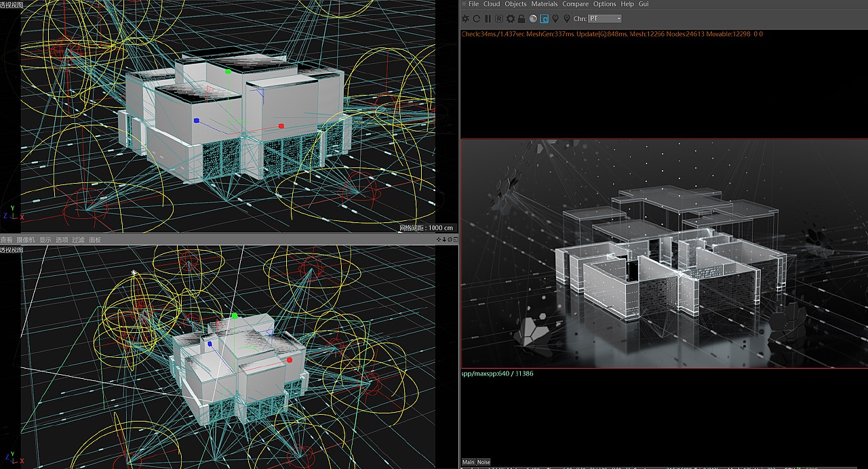Click the viewport zoom camera icon

(443, 239)
